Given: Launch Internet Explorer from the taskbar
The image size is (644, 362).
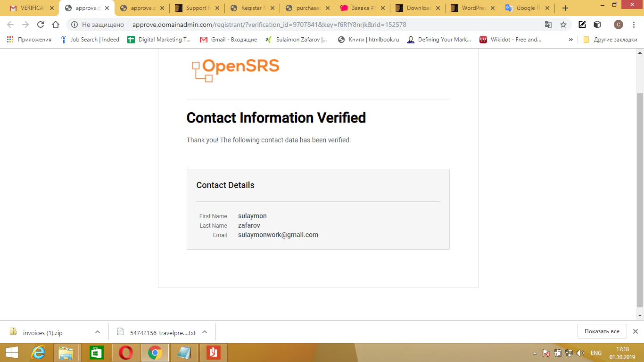Looking at the screenshot, I should click(38, 353).
